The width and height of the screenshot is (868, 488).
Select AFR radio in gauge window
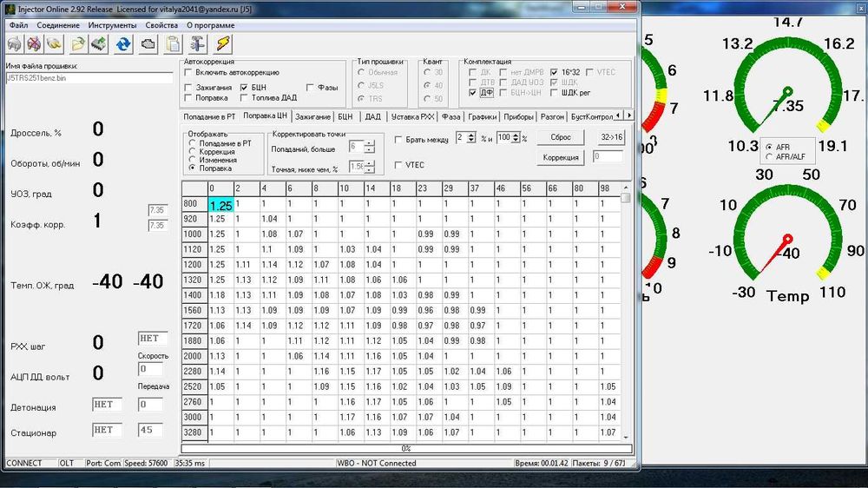click(x=769, y=148)
